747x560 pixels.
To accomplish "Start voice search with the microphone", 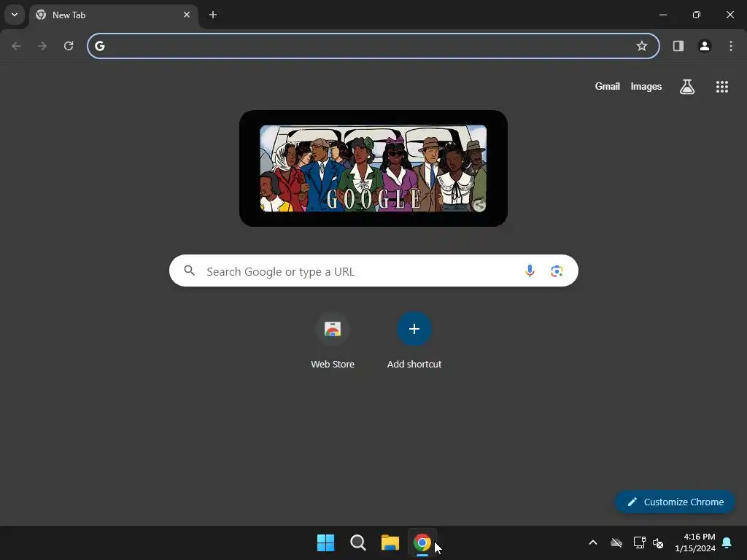I will (530, 271).
